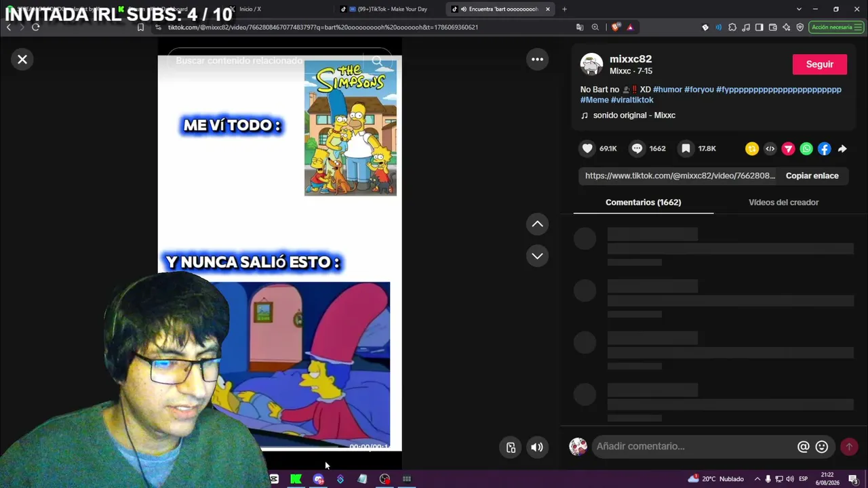Reload the page

click(x=35, y=27)
